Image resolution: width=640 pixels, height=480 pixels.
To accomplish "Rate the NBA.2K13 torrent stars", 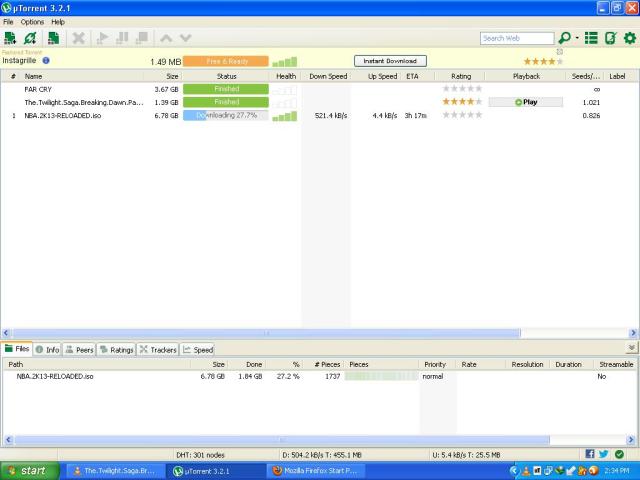I will (x=462, y=115).
